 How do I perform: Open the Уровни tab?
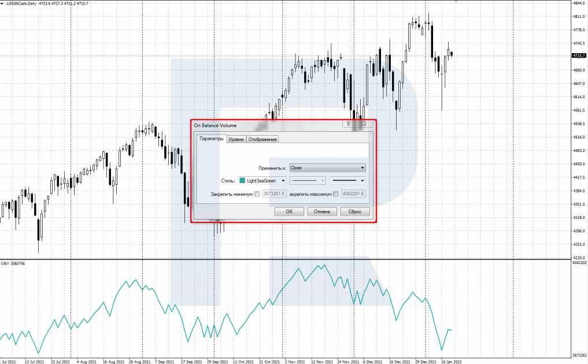click(x=236, y=139)
